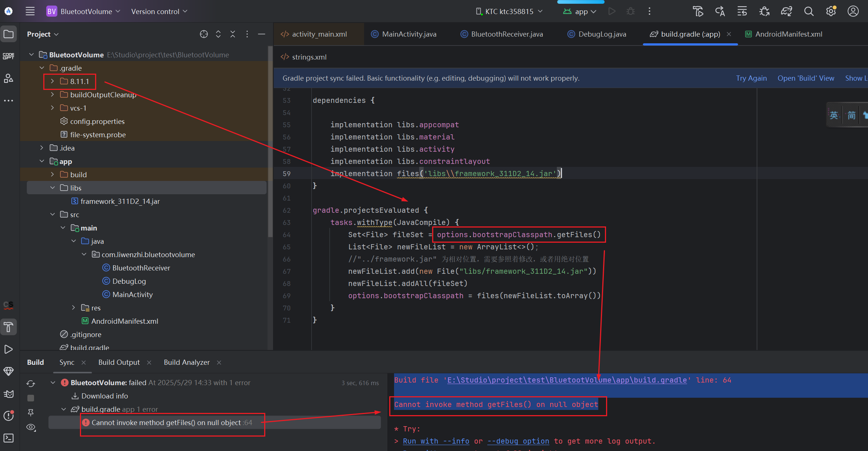Click Open 'Build' View link
868x451 pixels.
[x=806, y=78]
